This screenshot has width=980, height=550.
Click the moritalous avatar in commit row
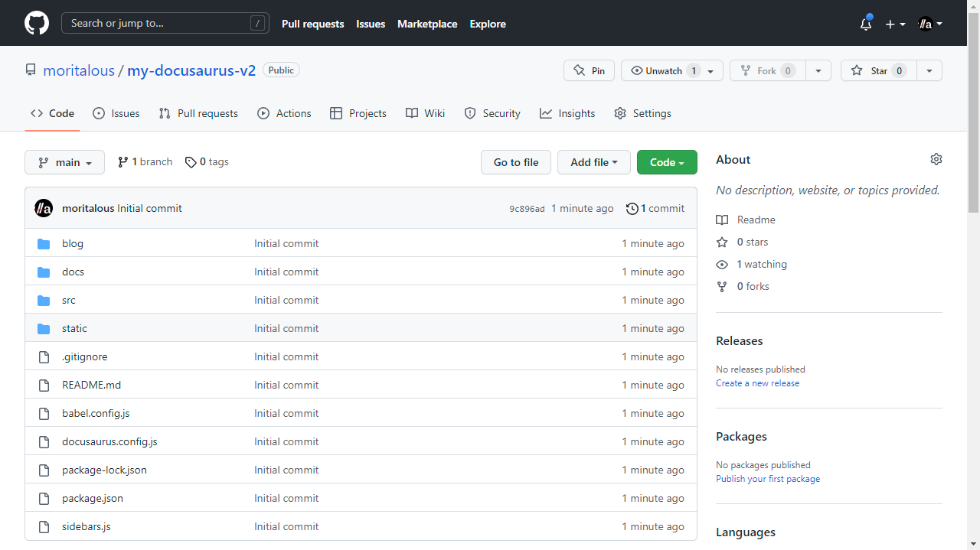(x=44, y=208)
